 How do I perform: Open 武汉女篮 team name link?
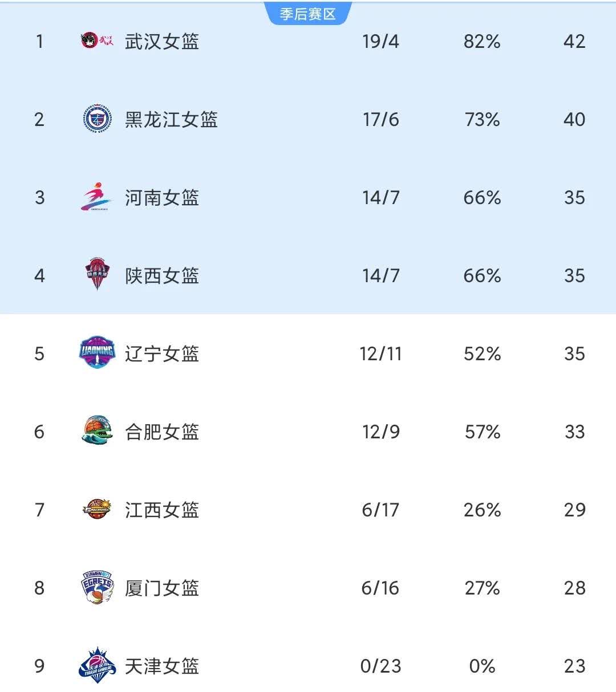162,42
